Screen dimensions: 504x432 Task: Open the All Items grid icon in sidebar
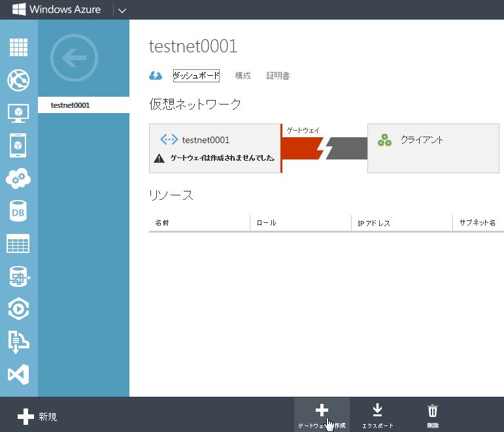coord(18,47)
